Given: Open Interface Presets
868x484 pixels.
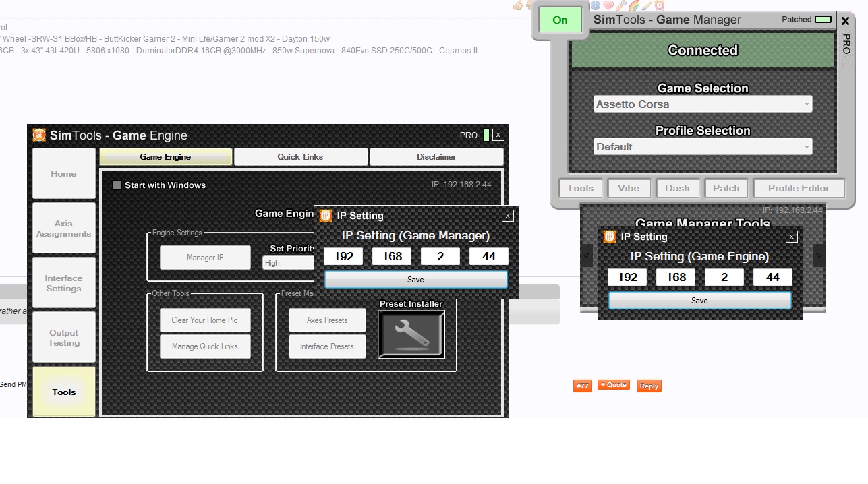Looking at the screenshot, I should 327,346.
